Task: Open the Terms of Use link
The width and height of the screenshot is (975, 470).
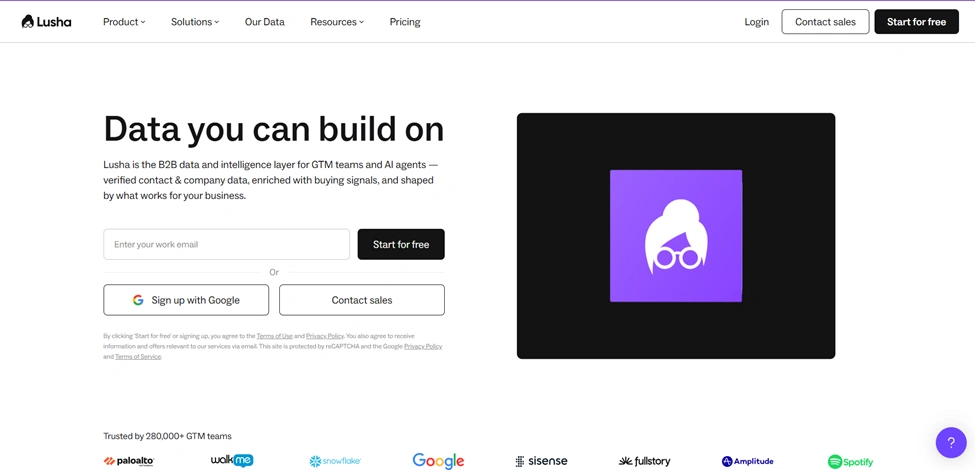Action: 274,336
